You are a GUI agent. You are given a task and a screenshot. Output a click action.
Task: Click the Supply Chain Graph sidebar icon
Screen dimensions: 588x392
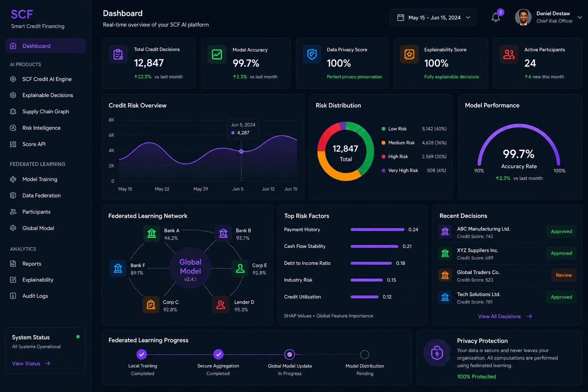click(13, 112)
